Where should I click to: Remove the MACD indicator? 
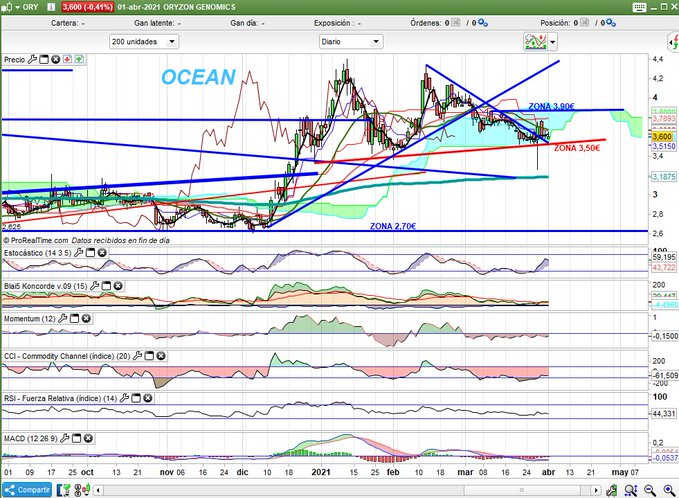coord(88,439)
